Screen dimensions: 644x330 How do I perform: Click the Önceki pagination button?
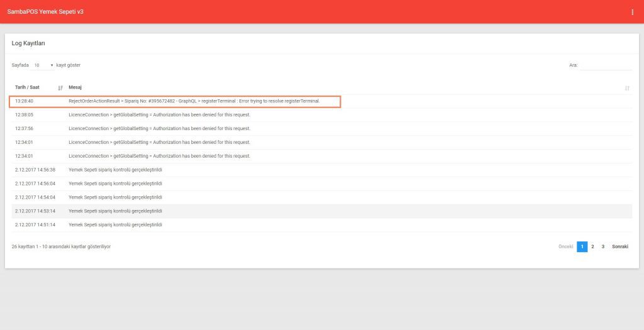coord(565,247)
